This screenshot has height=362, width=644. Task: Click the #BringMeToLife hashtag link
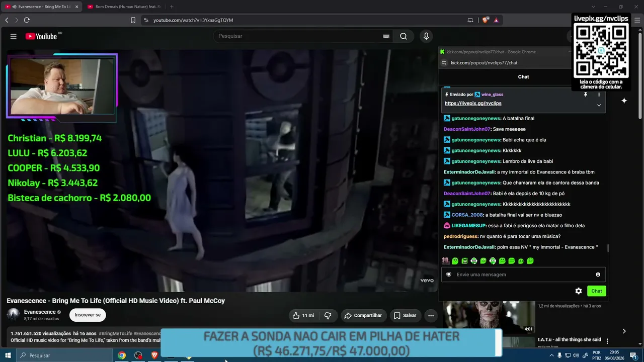116,333
